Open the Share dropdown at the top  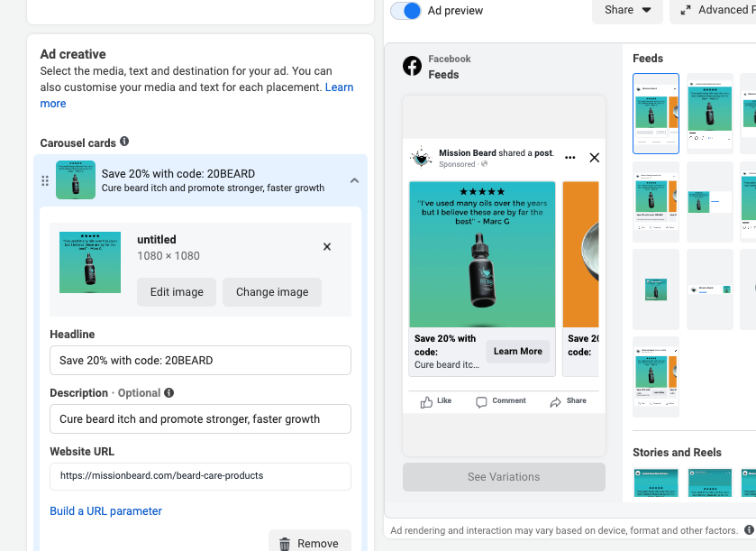click(x=627, y=10)
